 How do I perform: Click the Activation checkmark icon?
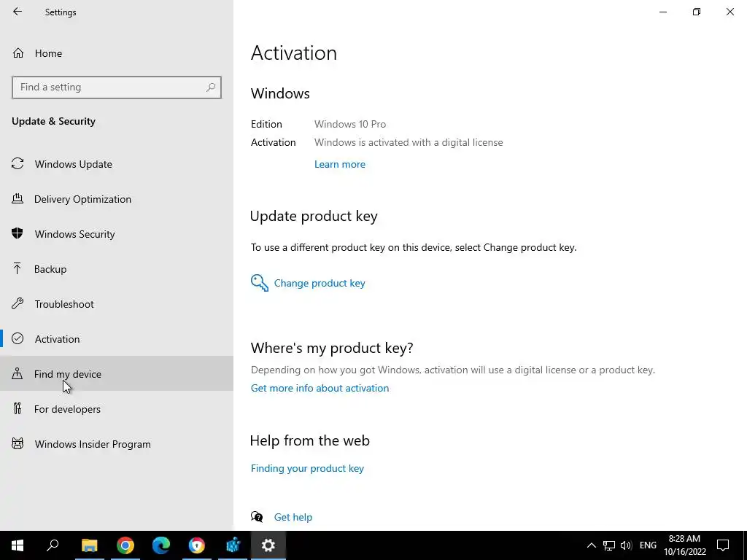18,338
